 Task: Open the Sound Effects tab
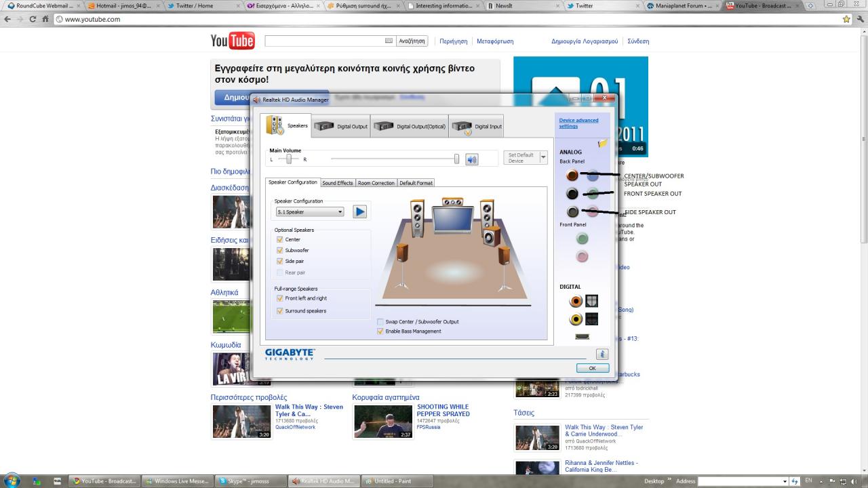337,183
